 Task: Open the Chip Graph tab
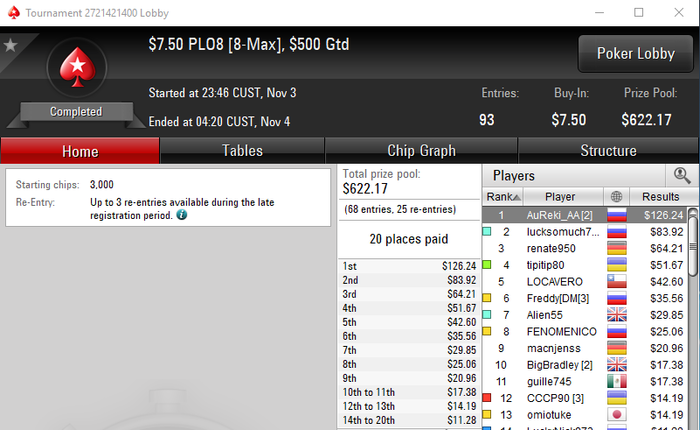click(421, 150)
